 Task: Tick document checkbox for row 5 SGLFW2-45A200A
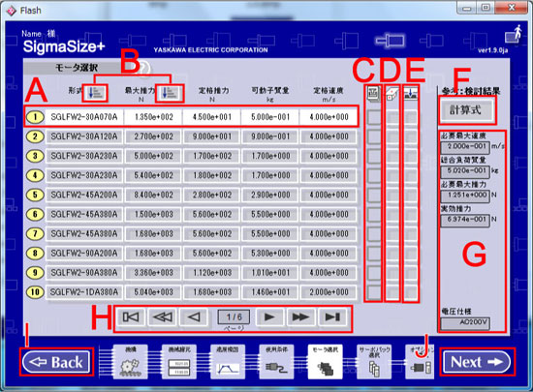point(374,196)
